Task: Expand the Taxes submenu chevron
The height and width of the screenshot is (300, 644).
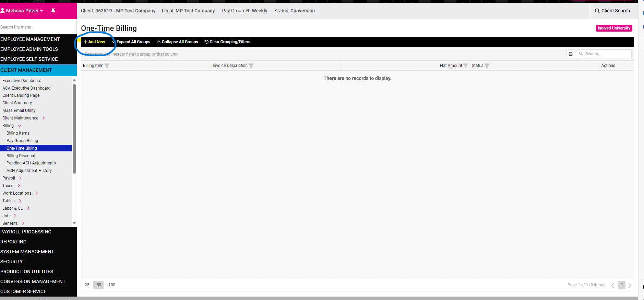Action: point(19,186)
